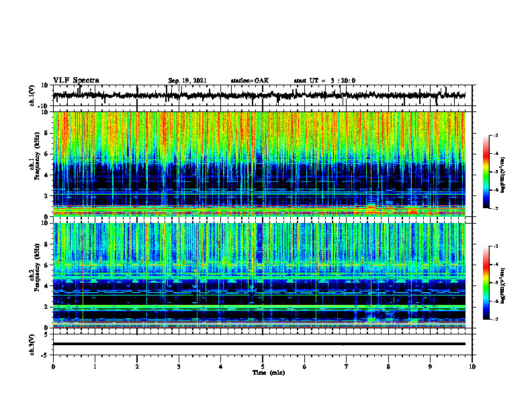Click the date text "Sep. 19, 2021"

(187, 81)
